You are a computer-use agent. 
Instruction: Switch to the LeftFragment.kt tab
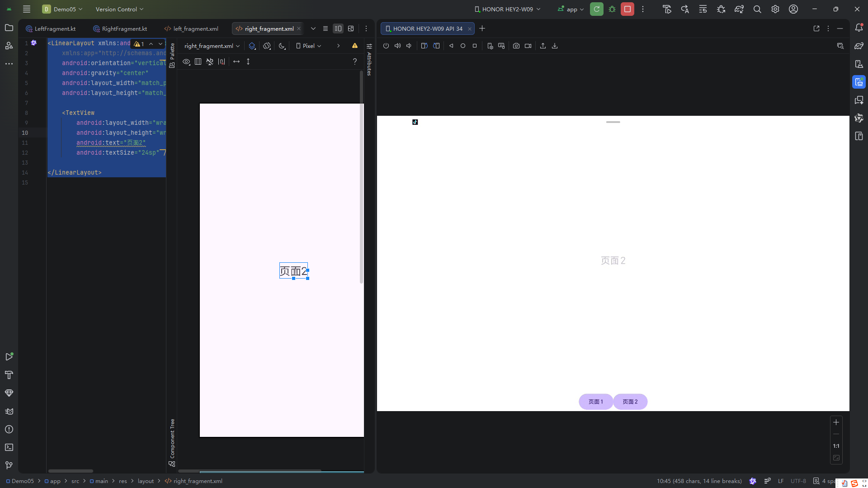coord(55,28)
